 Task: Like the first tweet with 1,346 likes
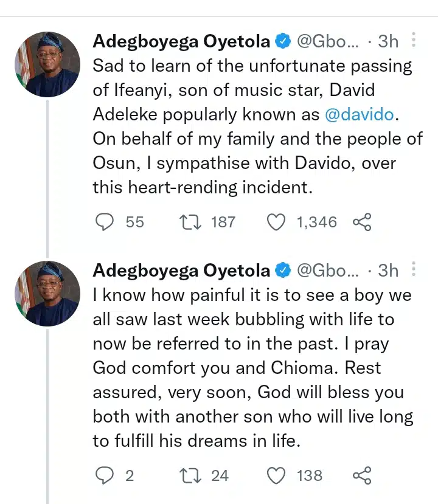pos(277,223)
